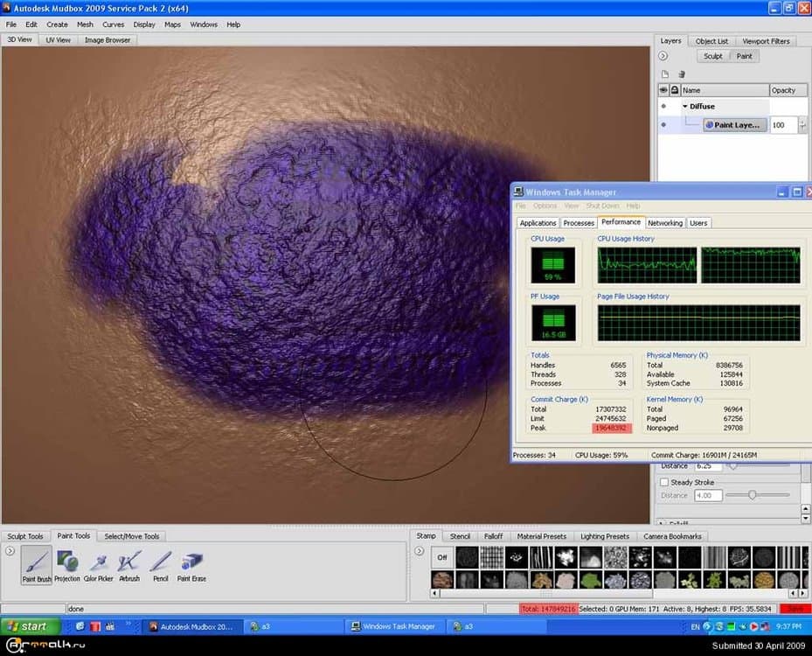Open the Off stamp slot
Image resolution: width=812 pixels, height=656 pixels.
tap(441, 556)
